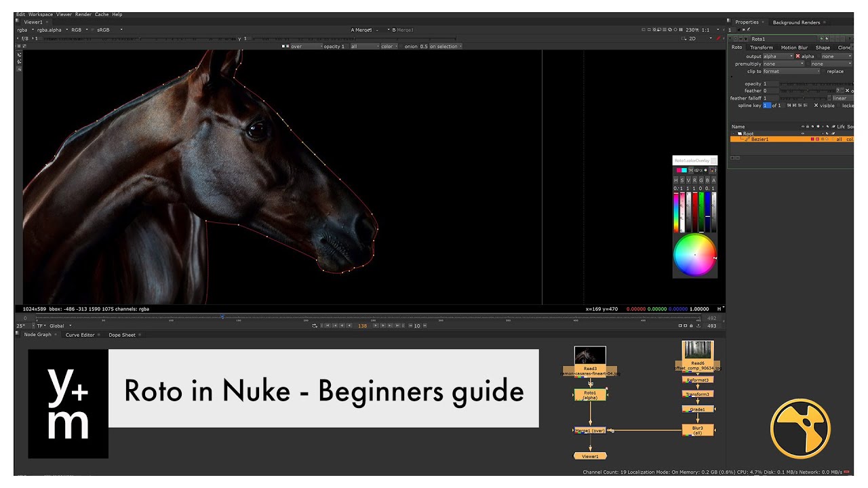Open the Motion Blur tab in Roto1
Screen dimensions: 868x488
pos(793,47)
